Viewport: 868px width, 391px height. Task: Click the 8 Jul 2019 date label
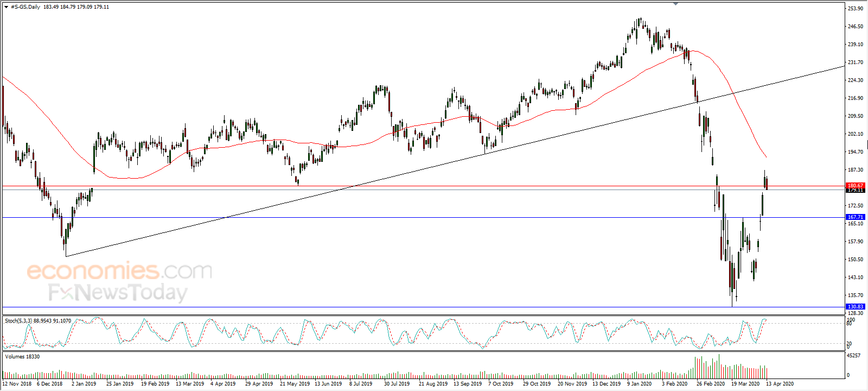pos(361,383)
